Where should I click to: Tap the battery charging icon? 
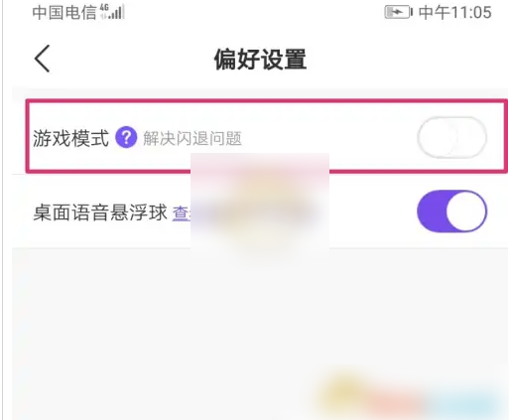click(x=398, y=13)
